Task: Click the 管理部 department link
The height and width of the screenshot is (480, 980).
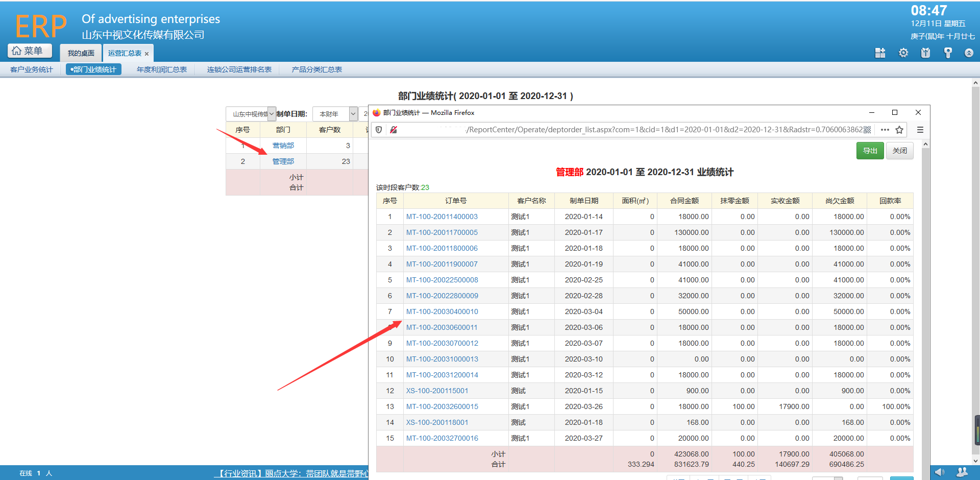Action: (x=283, y=161)
